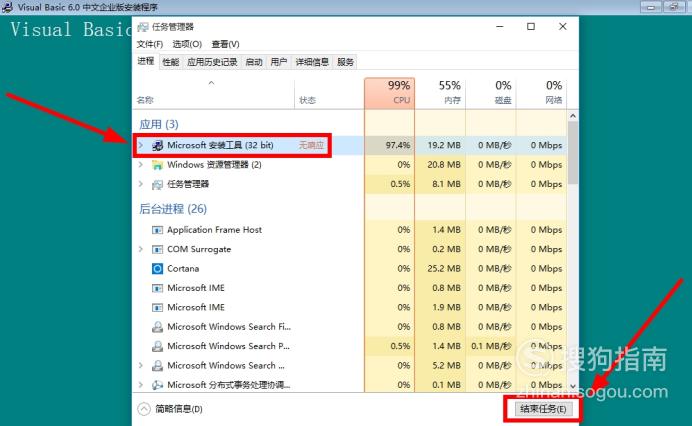Toggle sort direction with the arrow above 名称

[x=211, y=83]
